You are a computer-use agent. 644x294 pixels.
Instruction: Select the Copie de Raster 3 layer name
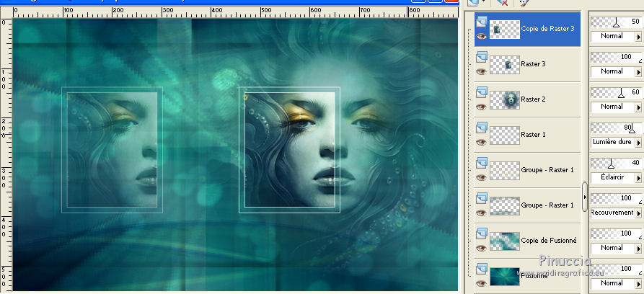point(547,29)
